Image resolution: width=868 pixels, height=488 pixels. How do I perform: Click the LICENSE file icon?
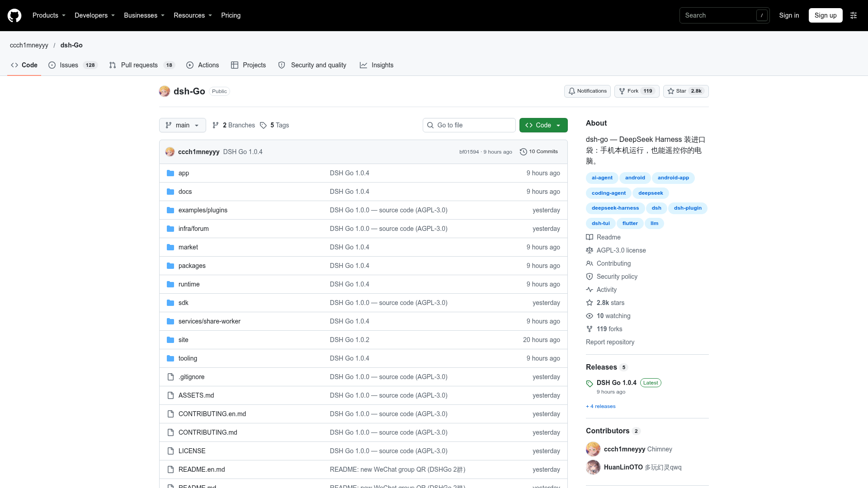click(170, 451)
